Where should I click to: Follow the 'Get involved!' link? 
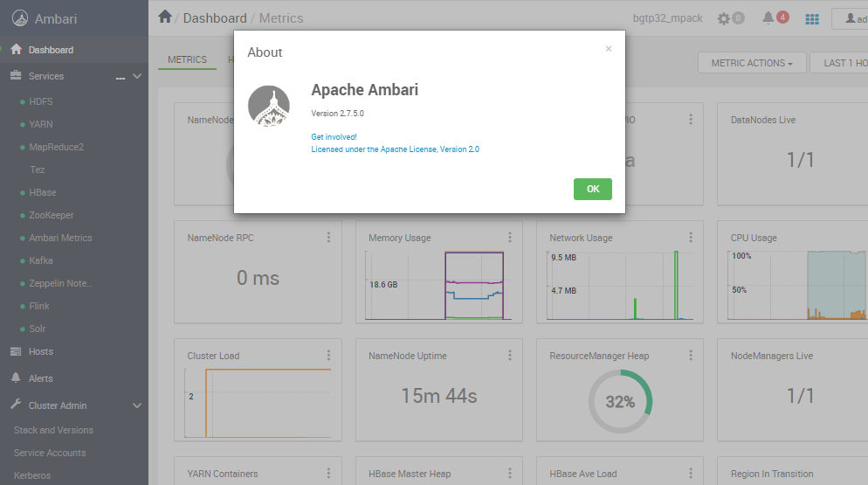pyautogui.click(x=334, y=137)
